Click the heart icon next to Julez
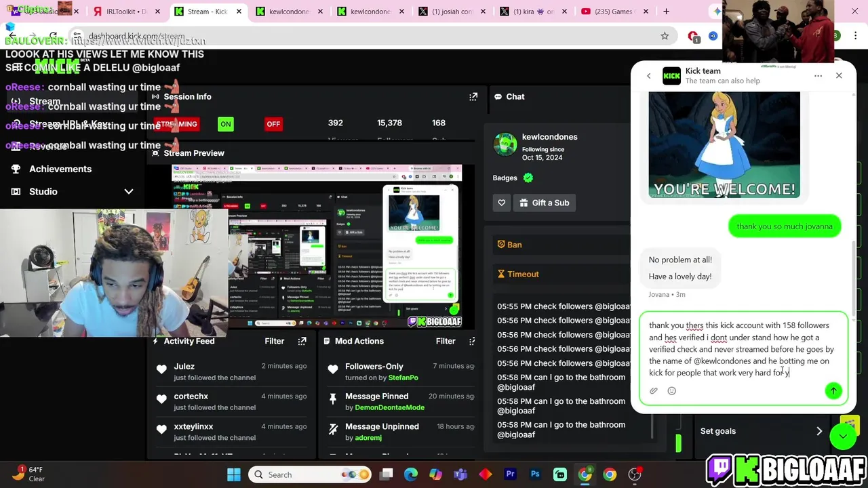 coord(161,369)
